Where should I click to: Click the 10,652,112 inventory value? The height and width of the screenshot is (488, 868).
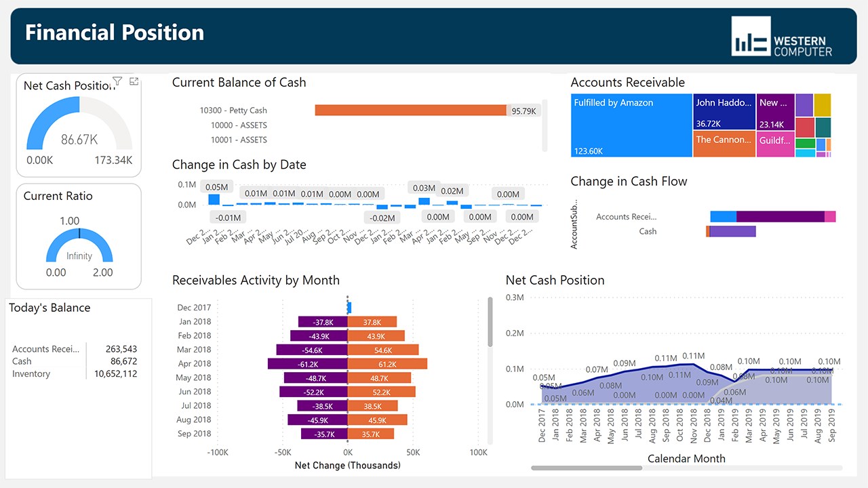pos(116,373)
